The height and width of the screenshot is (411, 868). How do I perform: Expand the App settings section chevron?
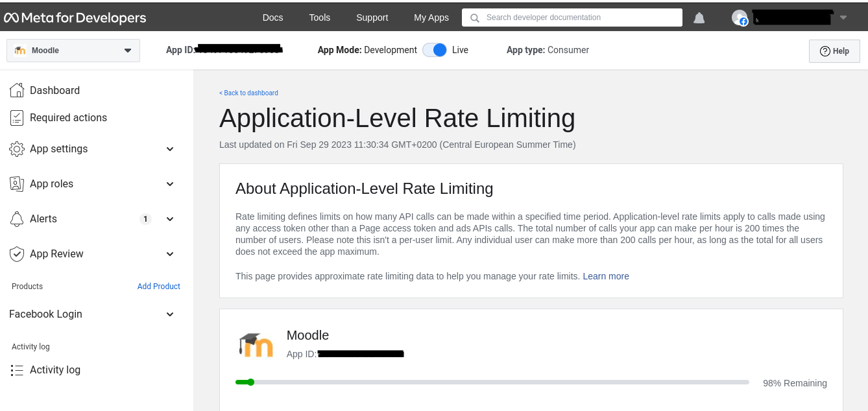pos(170,149)
